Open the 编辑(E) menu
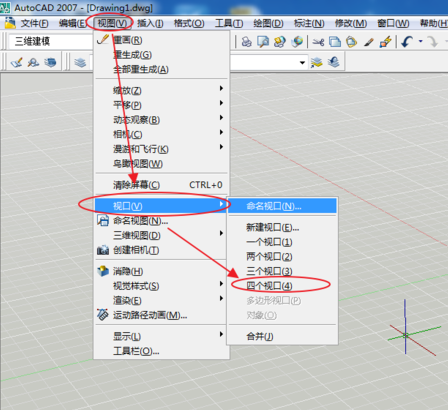The height and width of the screenshot is (410, 448). pos(73,23)
